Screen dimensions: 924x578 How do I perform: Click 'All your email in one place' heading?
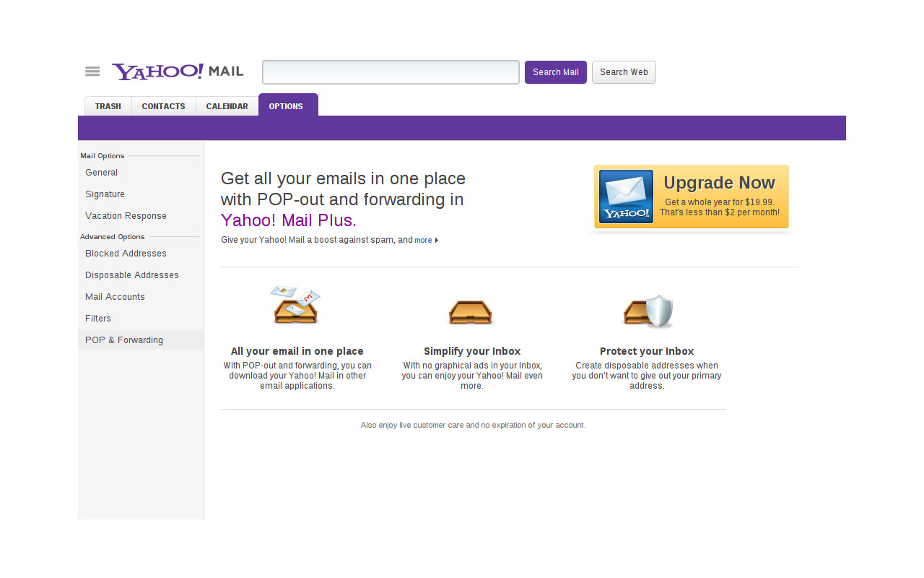(x=297, y=351)
